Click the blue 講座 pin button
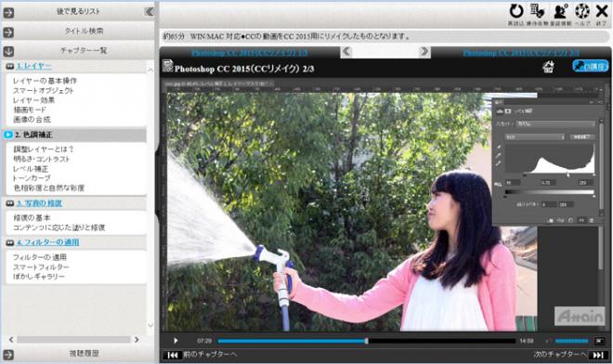The width and height of the screenshot is (613, 364). pos(591,66)
